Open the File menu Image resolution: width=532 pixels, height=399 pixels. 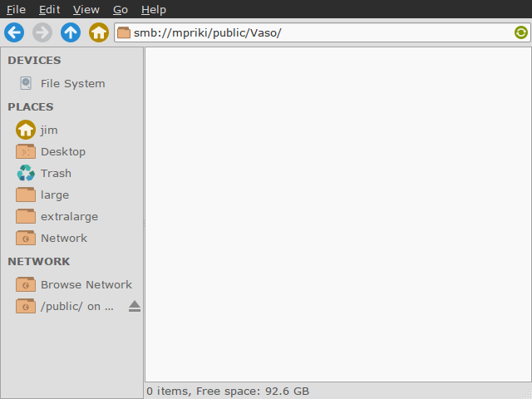point(16,9)
